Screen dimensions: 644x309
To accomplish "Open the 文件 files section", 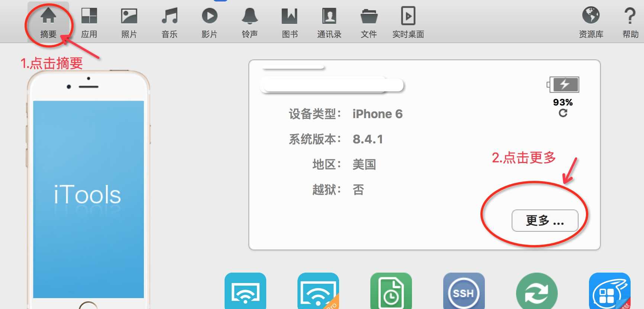I will (x=369, y=22).
